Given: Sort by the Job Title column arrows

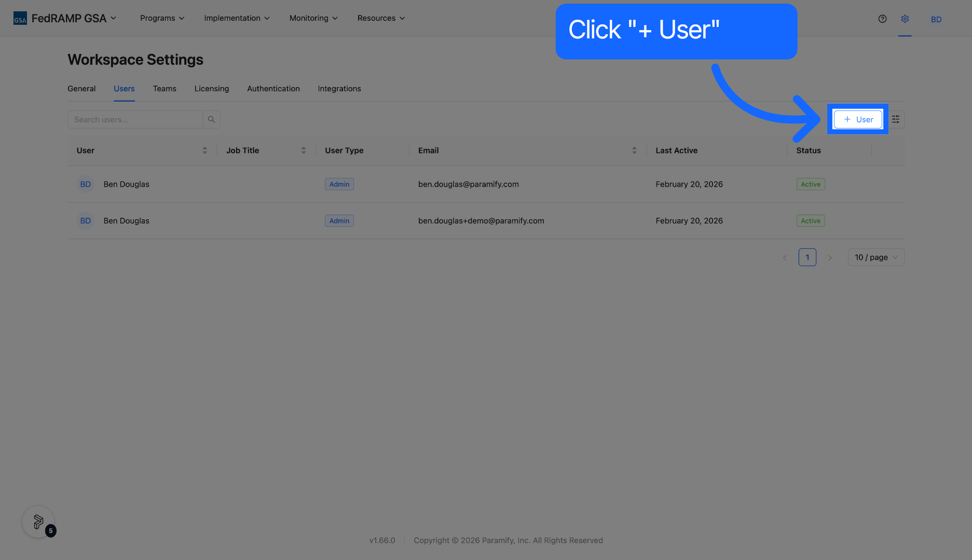Looking at the screenshot, I should click(x=304, y=150).
